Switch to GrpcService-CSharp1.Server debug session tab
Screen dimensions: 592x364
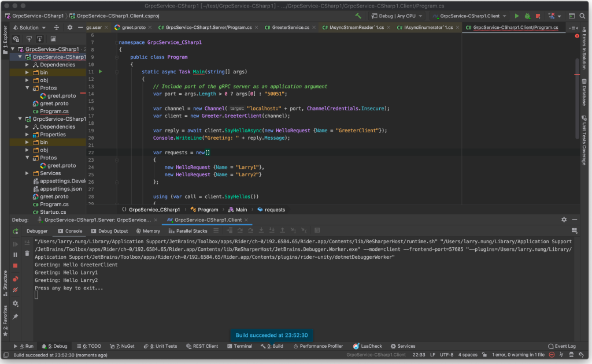(x=97, y=220)
